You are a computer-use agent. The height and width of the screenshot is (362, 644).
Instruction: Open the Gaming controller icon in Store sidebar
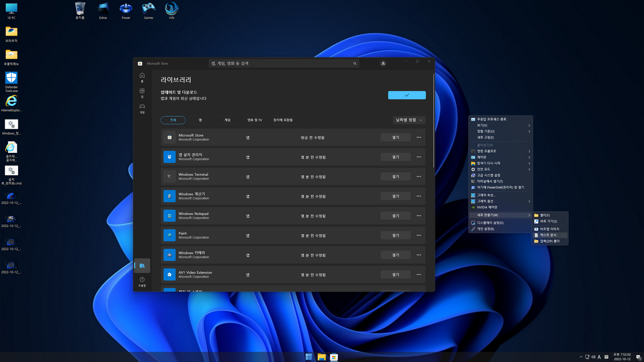click(142, 108)
